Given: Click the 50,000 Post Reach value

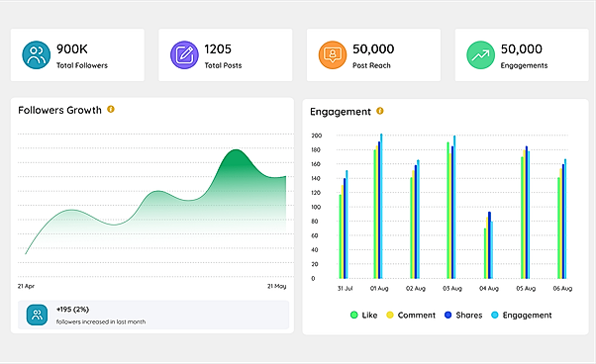Looking at the screenshot, I should click(373, 49).
